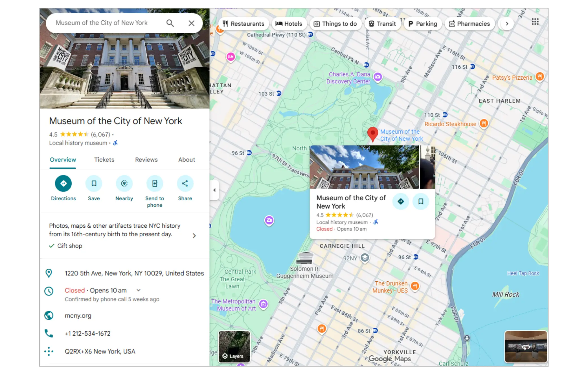Open Google apps grid icon
Screen dimensions: 588x376
(x=535, y=22)
